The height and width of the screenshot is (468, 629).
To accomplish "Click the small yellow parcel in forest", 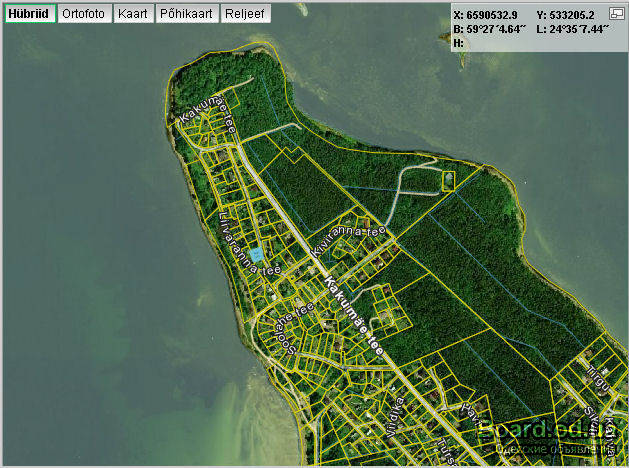I will click(x=447, y=180).
